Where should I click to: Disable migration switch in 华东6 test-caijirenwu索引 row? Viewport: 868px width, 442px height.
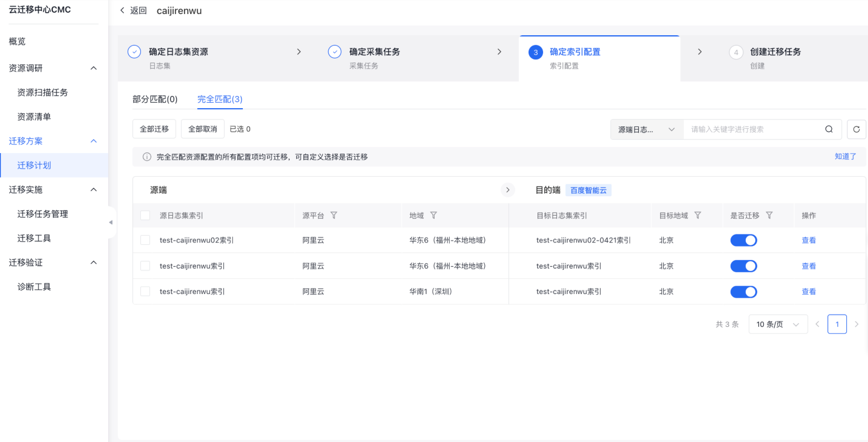(744, 266)
